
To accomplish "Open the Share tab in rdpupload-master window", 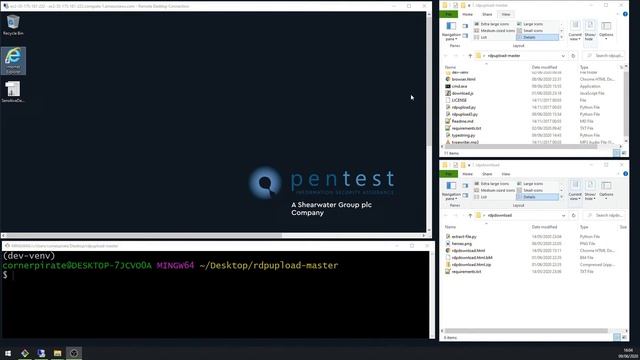I will [487, 14].
